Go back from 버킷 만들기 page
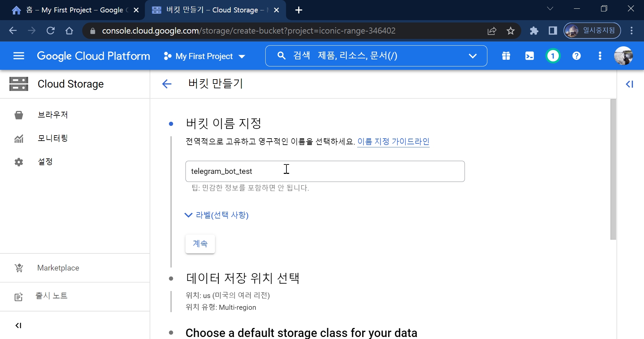 pyautogui.click(x=167, y=84)
